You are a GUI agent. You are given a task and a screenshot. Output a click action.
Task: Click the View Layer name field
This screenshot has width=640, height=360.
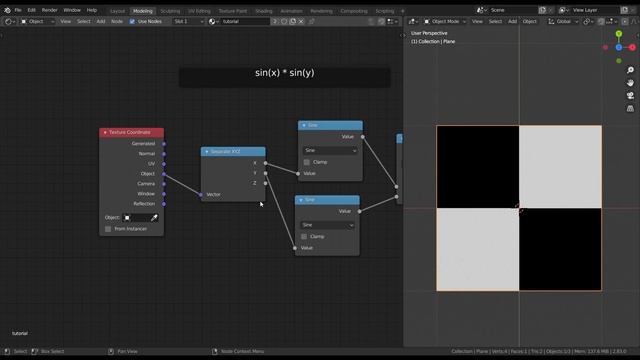(595, 10)
